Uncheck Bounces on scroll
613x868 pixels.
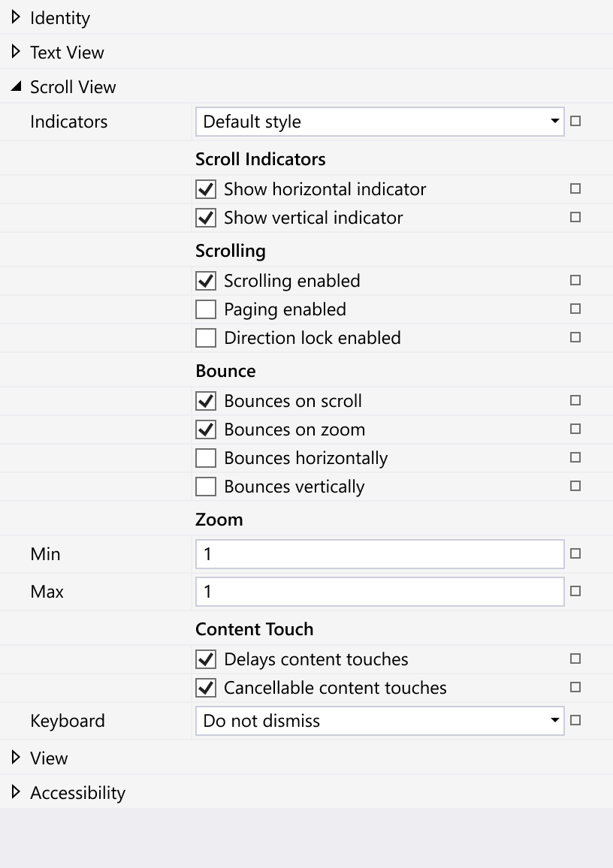coord(205,400)
